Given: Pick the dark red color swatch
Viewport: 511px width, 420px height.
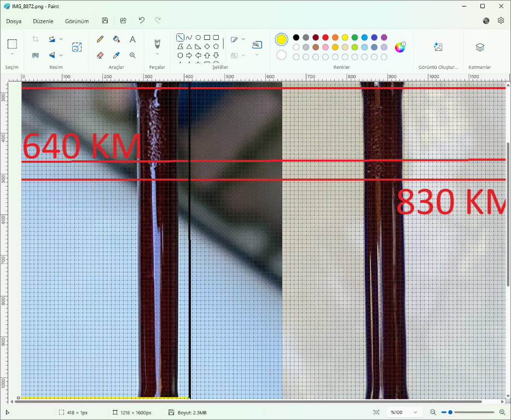Looking at the screenshot, I should 316,38.
